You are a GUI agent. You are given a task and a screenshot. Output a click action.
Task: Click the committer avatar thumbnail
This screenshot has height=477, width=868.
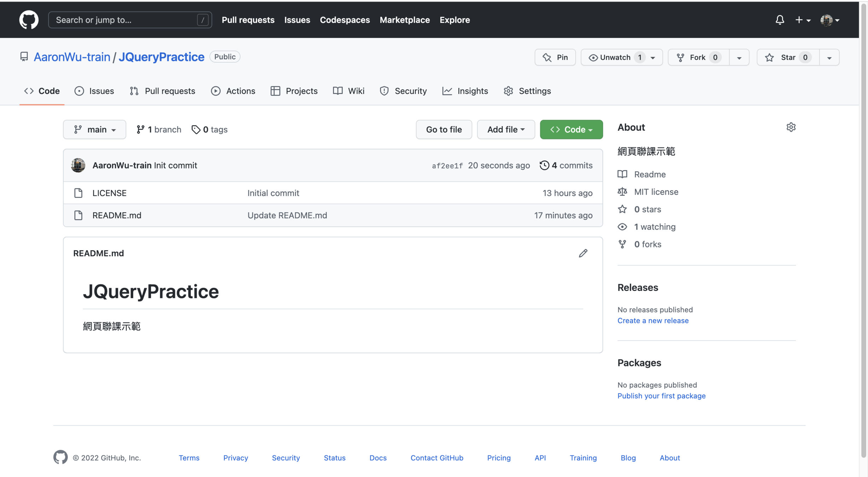coord(78,165)
